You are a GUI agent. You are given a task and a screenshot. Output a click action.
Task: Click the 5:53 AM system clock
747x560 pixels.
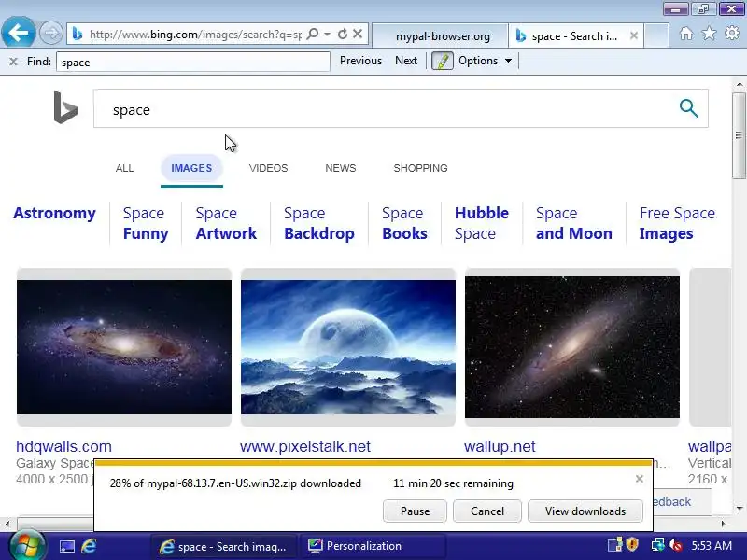coord(712,546)
